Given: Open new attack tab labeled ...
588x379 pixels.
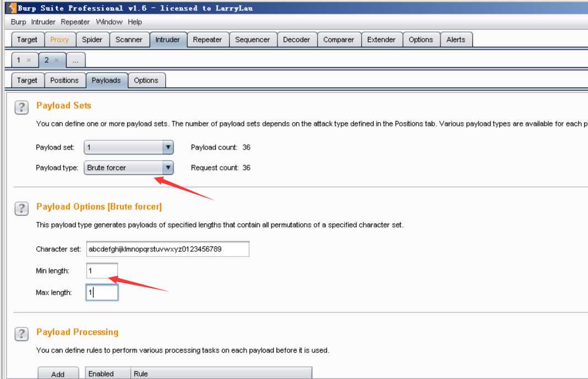Looking at the screenshot, I should pyautogui.click(x=76, y=61).
